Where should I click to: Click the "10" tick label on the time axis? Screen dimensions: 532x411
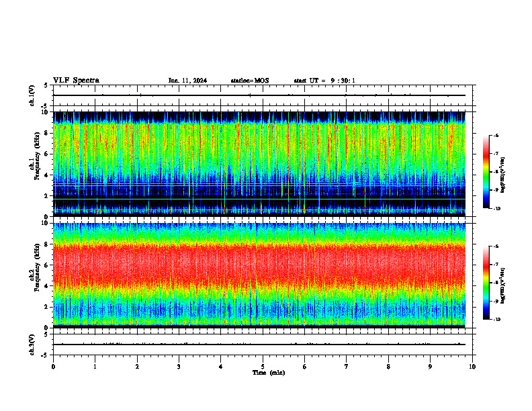[472, 367]
